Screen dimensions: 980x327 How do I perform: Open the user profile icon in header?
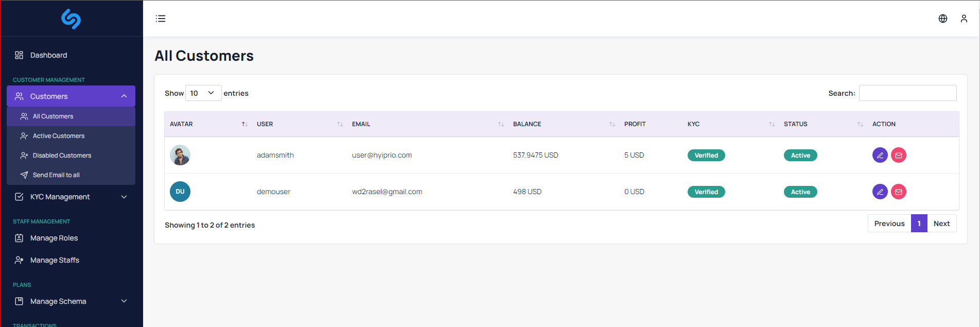(x=964, y=19)
